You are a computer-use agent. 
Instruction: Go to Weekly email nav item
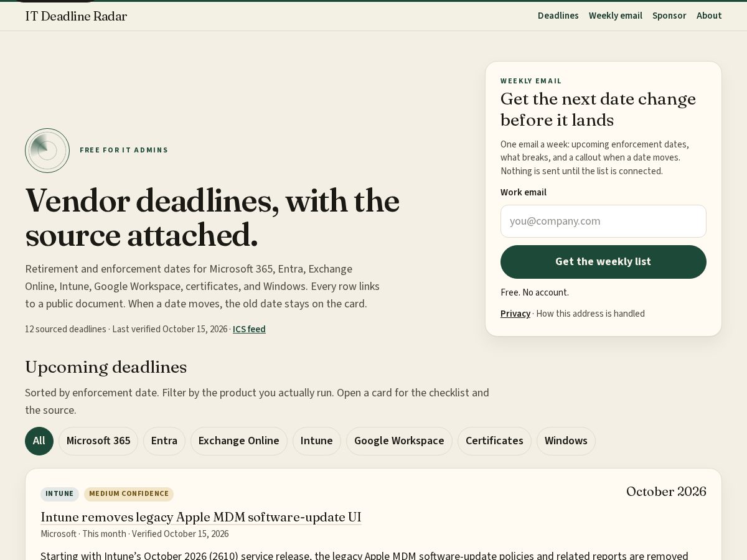coord(615,16)
